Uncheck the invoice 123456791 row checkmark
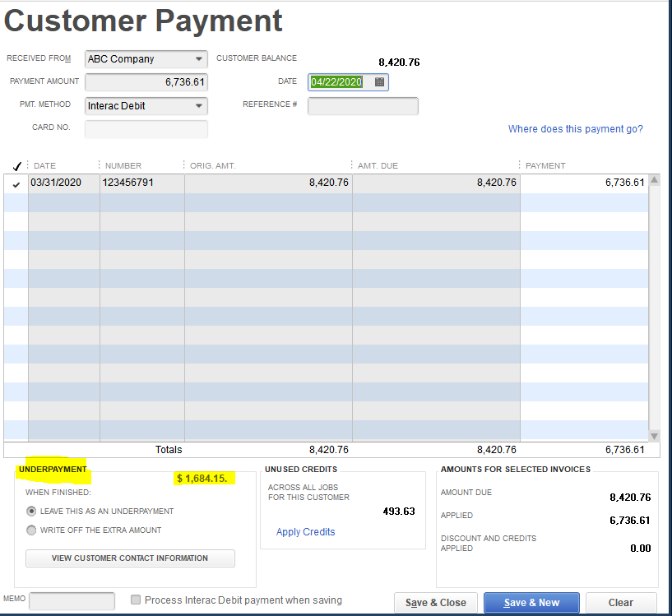 [x=16, y=183]
